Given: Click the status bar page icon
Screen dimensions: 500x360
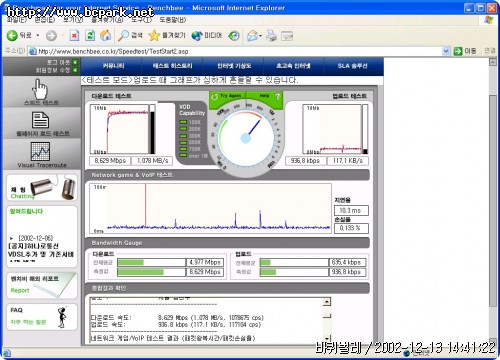Looking at the screenshot, I should [7, 353].
